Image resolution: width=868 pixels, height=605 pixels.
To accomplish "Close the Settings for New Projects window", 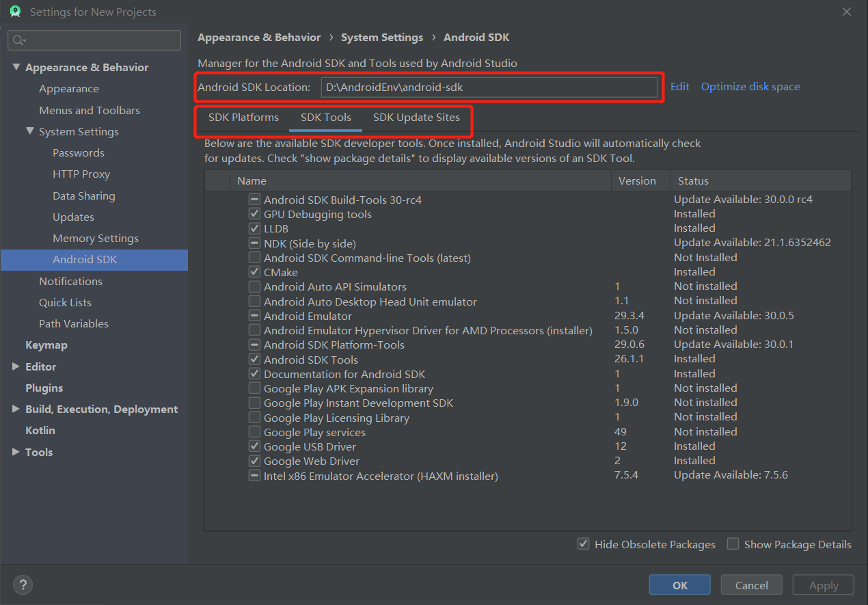I will tap(847, 12).
